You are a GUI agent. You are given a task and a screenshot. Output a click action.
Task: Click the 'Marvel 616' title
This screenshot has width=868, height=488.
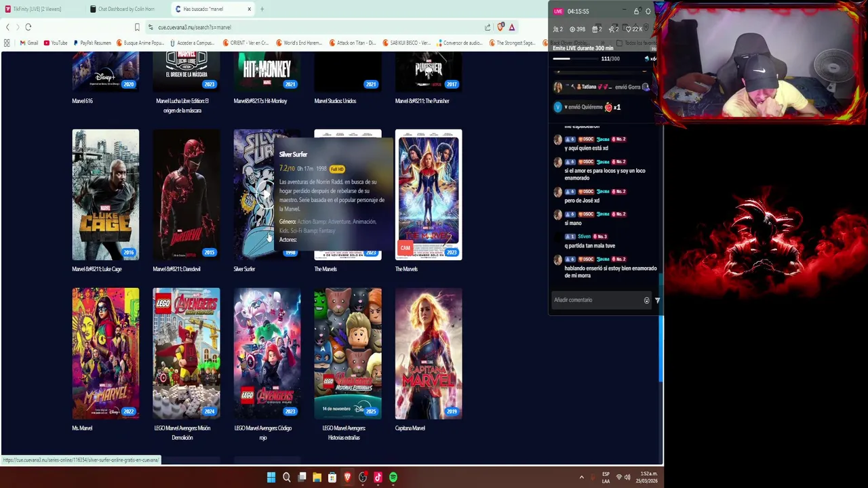[x=82, y=101]
